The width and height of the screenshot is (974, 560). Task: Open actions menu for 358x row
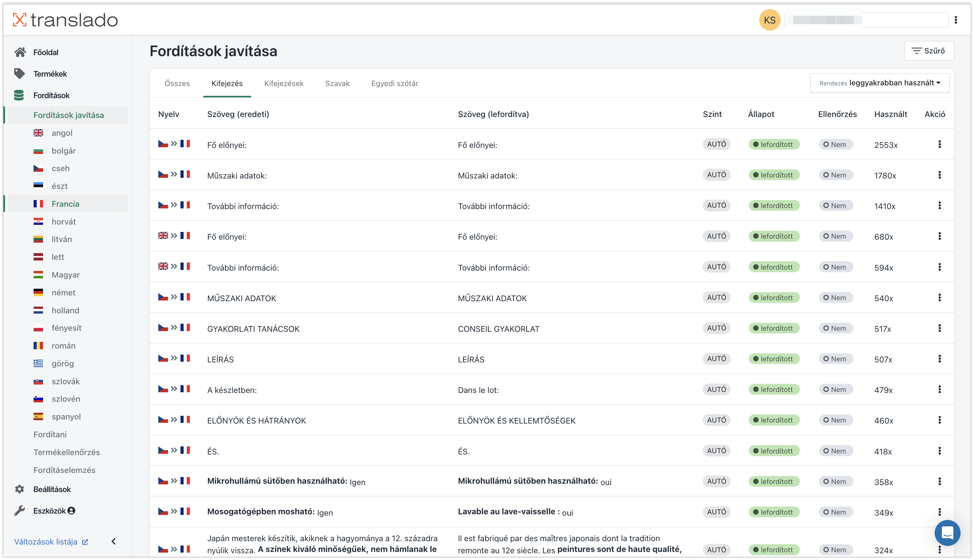pyautogui.click(x=939, y=482)
